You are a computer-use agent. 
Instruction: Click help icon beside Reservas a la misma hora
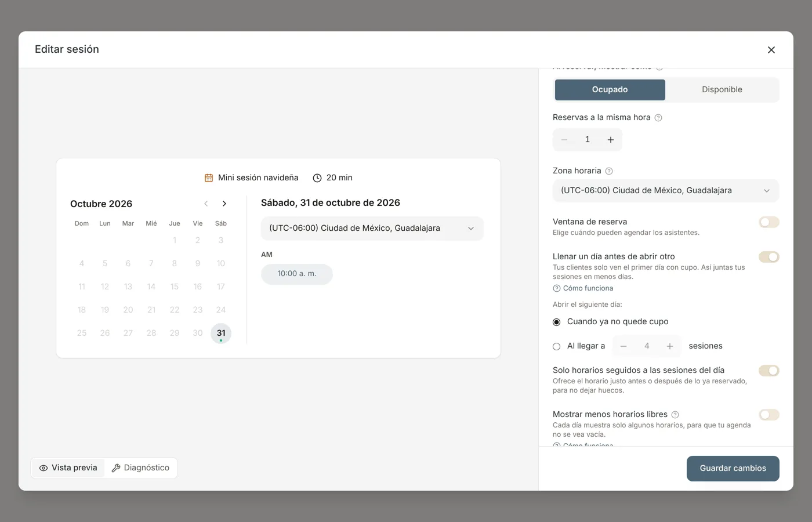(658, 118)
